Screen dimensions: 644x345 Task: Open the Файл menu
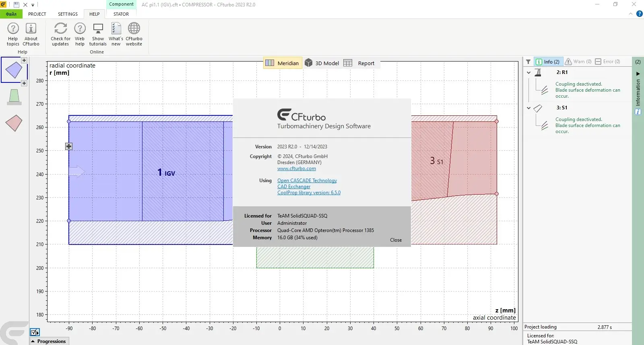tap(11, 14)
